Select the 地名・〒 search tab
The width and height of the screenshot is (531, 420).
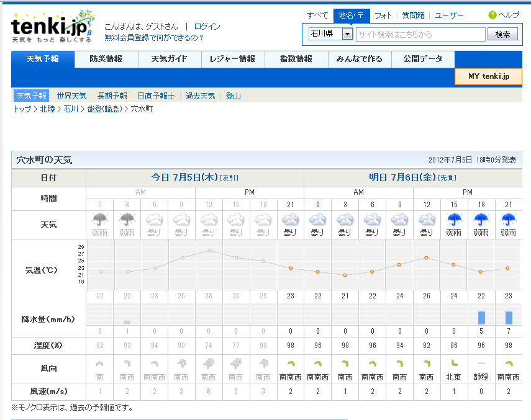(x=351, y=16)
